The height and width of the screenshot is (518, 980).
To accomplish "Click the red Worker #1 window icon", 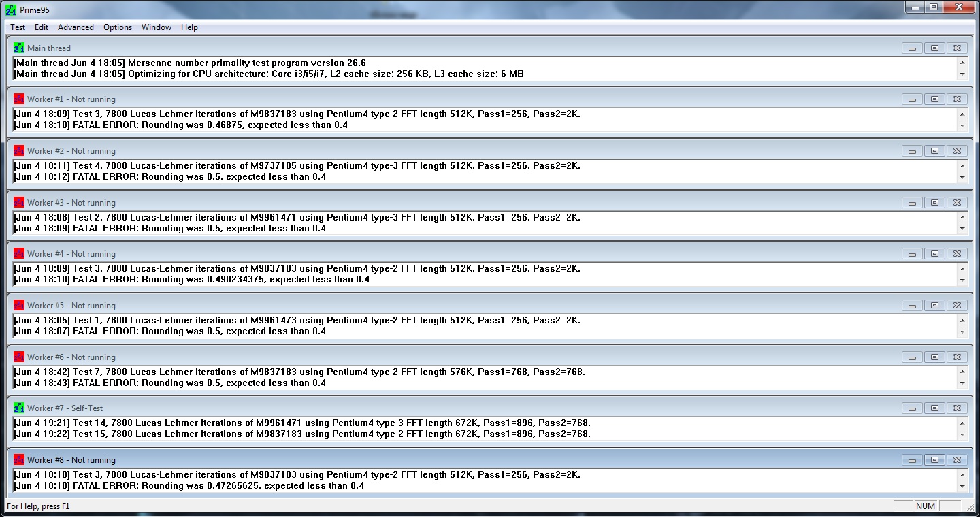I will click(19, 99).
